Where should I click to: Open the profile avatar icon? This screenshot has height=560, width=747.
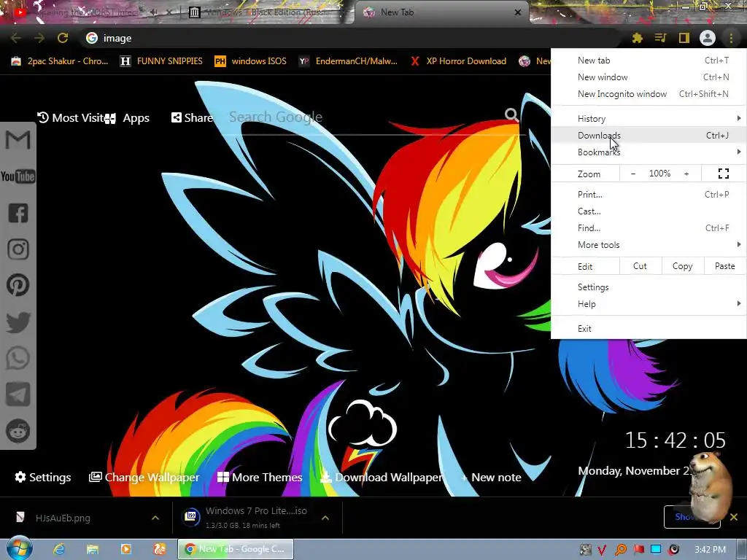pyautogui.click(x=708, y=38)
